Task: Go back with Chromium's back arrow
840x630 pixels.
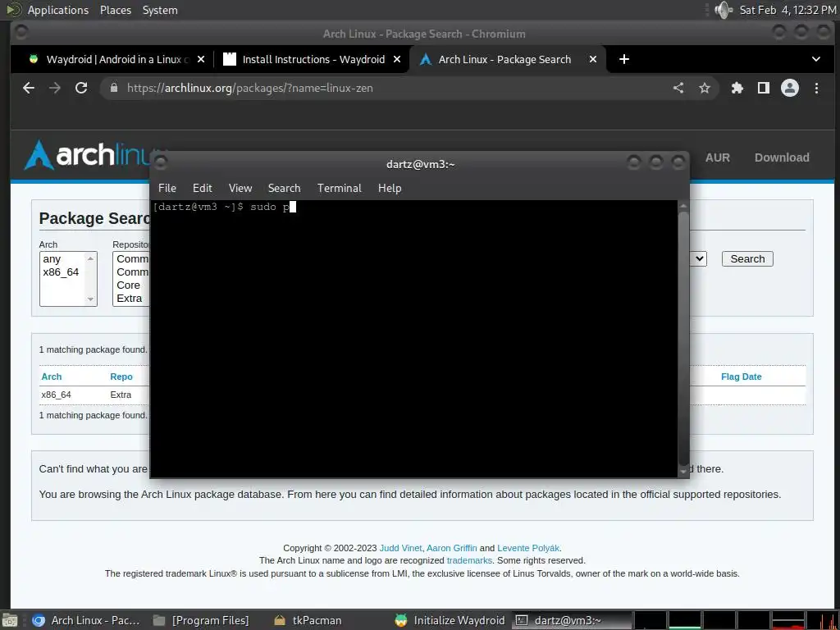Action: coord(29,88)
